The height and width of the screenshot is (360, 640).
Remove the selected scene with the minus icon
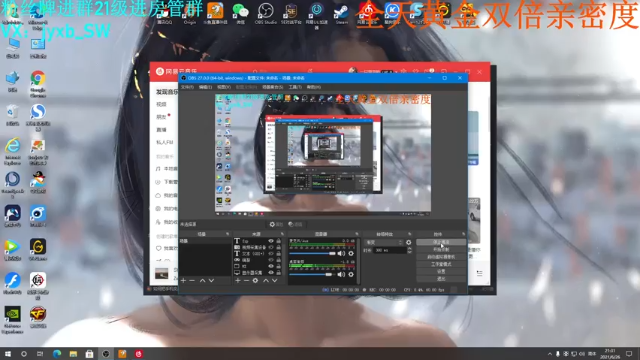click(192, 280)
